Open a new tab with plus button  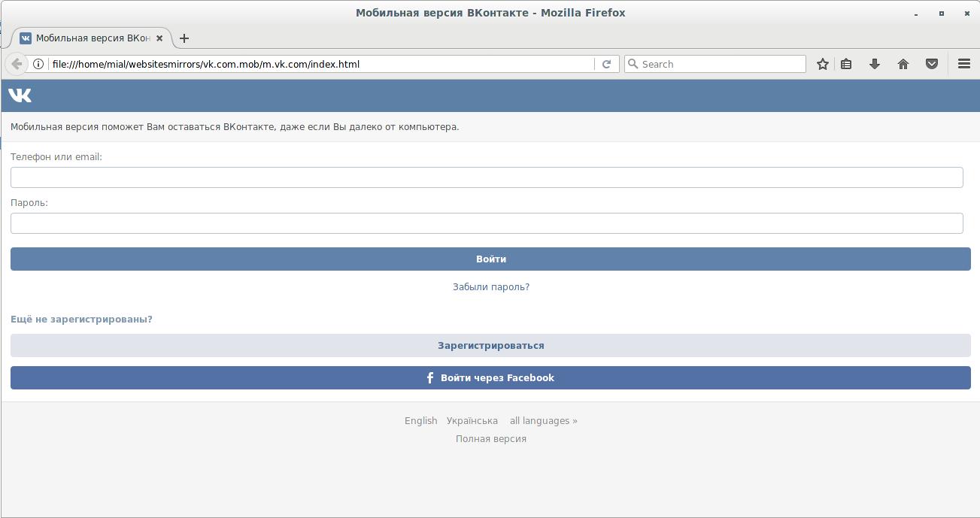click(184, 38)
